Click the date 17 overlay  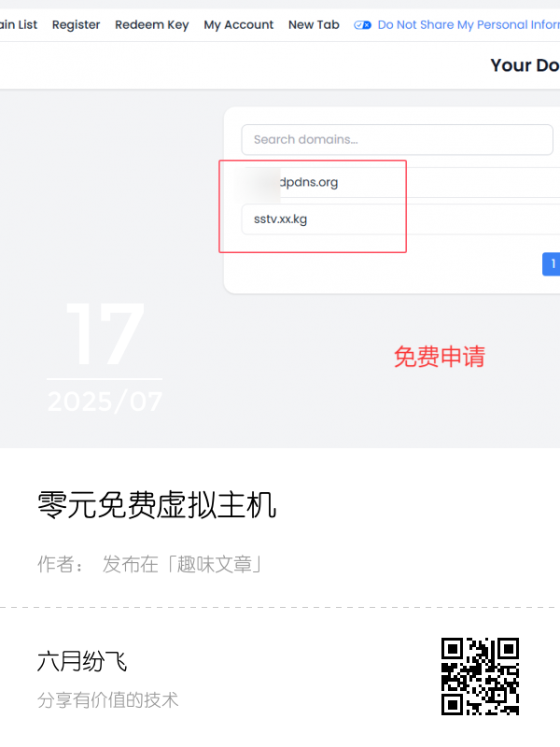point(105,334)
